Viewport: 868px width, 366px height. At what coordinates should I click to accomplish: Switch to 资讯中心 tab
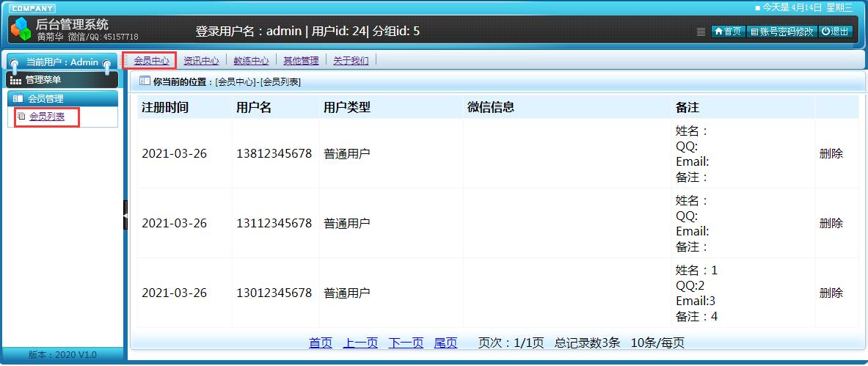(201, 61)
